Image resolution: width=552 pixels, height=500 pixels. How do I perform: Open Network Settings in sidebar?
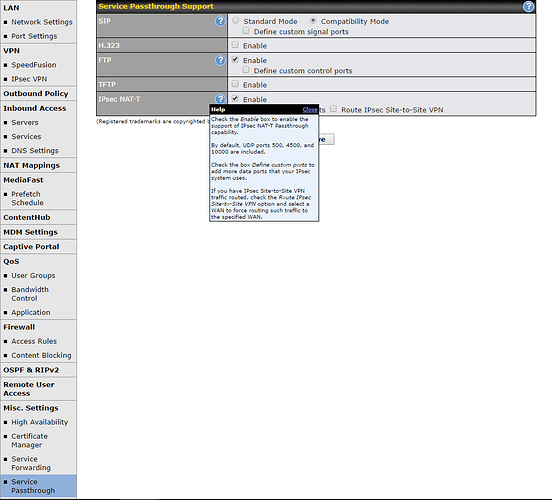point(42,22)
